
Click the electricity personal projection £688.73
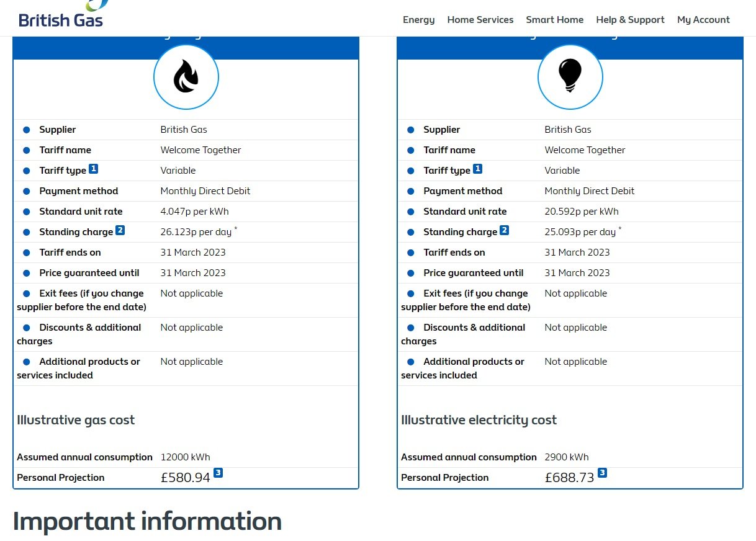click(x=569, y=478)
